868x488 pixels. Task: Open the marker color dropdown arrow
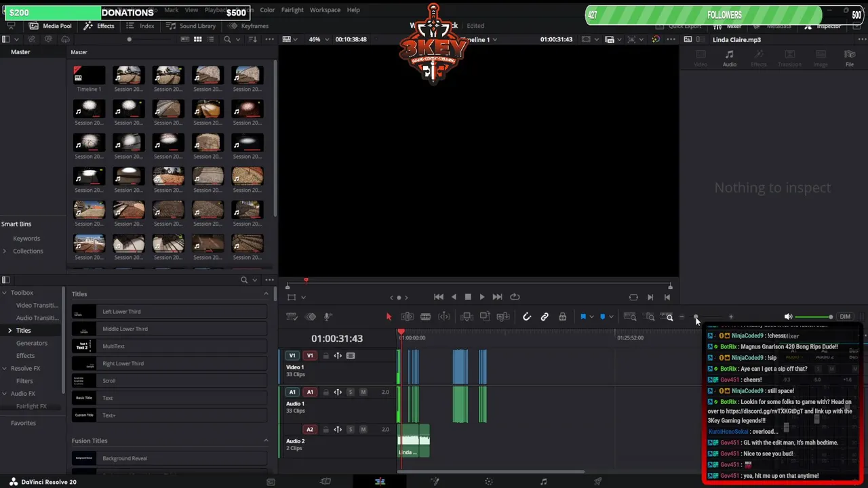(611, 317)
